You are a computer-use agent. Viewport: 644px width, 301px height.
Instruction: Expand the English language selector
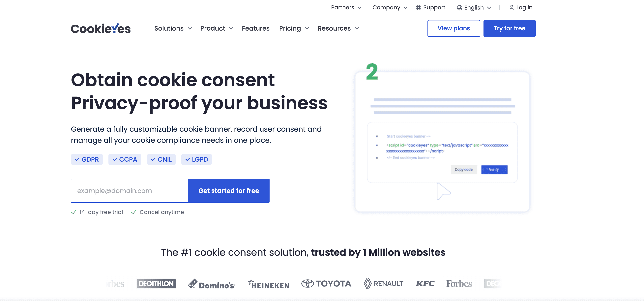point(474,7)
